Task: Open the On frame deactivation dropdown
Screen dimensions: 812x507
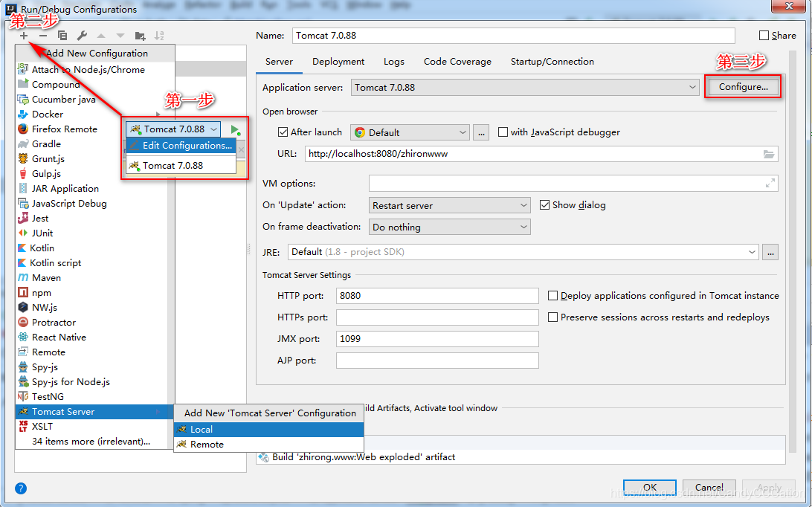Action: [x=449, y=227]
